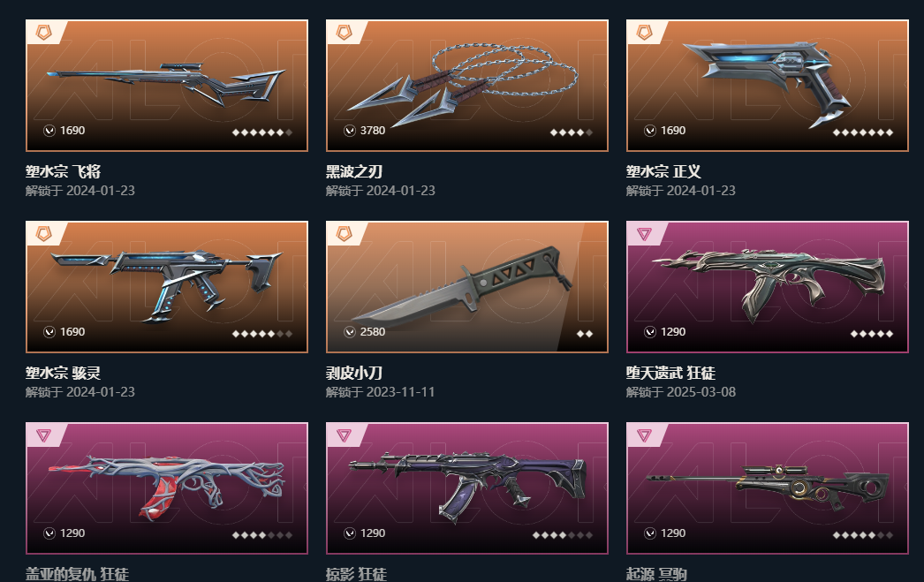Click pink tier icon on 起源 冥驹 card
Screen dimensions: 924x582
pos(644,436)
